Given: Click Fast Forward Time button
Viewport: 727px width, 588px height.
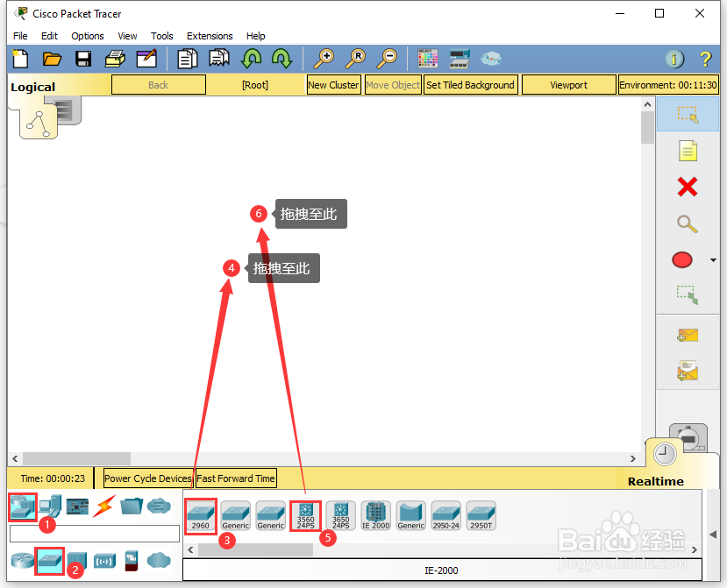Looking at the screenshot, I should [236, 478].
